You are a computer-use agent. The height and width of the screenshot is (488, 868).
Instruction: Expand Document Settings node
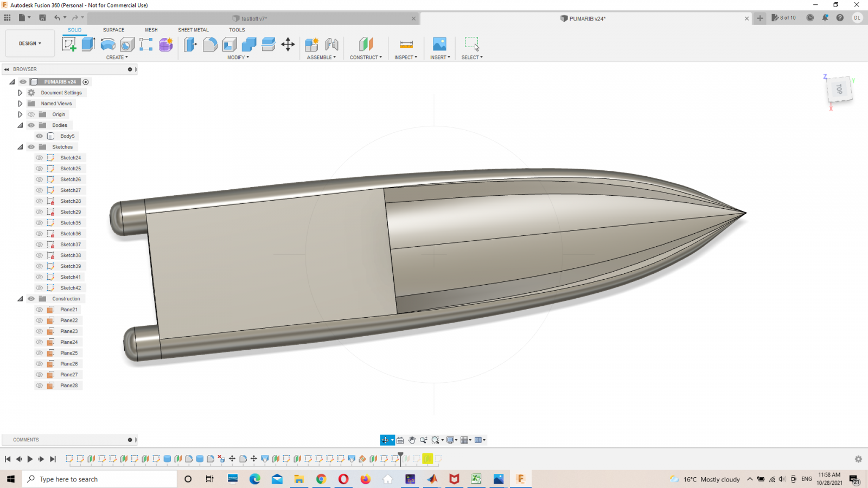[20, 93]
